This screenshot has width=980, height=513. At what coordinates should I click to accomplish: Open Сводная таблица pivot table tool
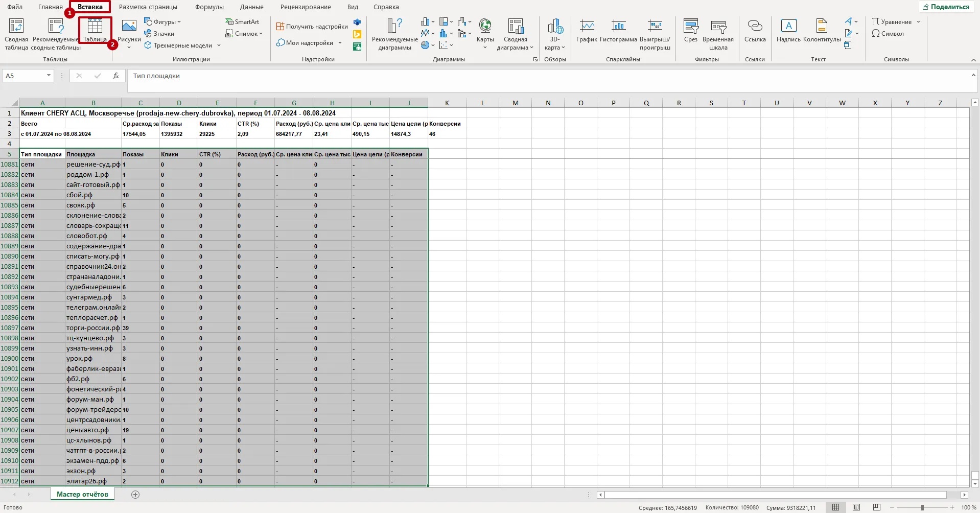(16, 34)
